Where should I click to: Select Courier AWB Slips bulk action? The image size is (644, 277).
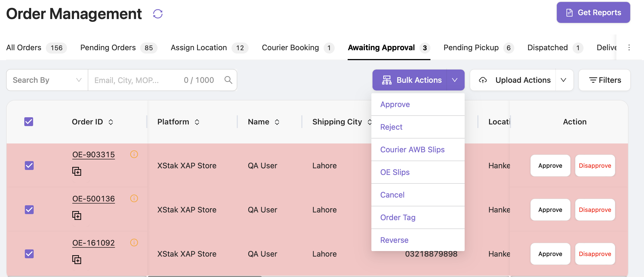point(418,150)
